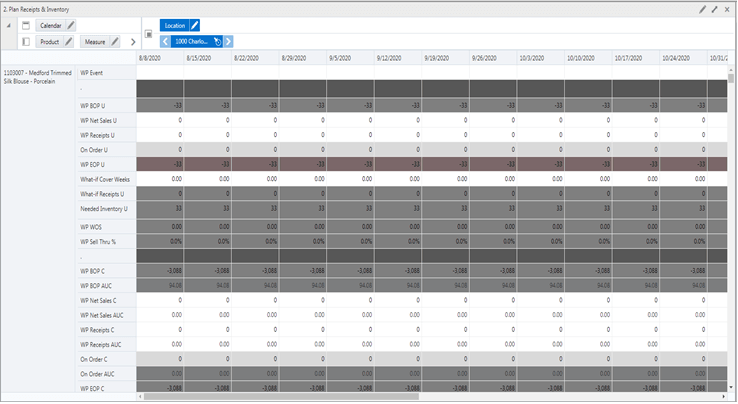Viewport: 738px width, 404px height.
Task: Select the Needed Inventory U label
Action: (104, 209)
